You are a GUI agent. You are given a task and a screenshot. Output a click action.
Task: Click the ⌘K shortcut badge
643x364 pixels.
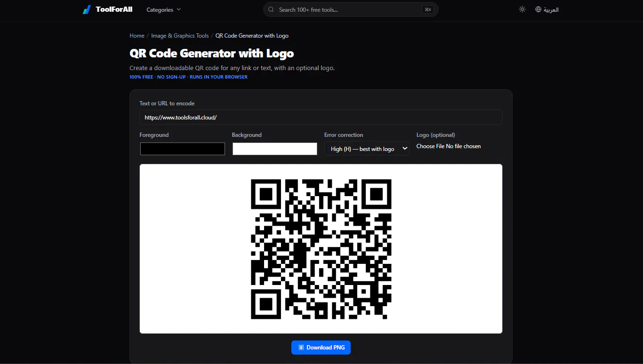click(x=427, y=9)
